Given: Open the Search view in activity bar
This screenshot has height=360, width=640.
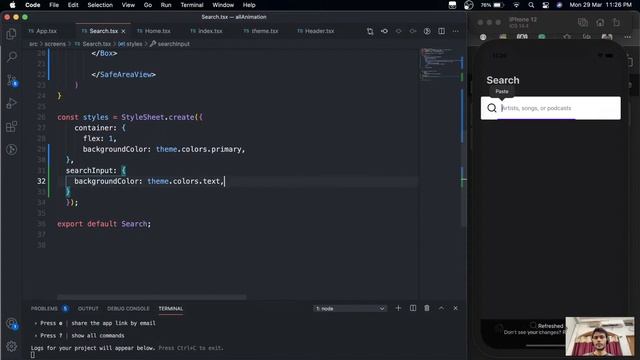Looking at the screenshot, I should (11, 57).
